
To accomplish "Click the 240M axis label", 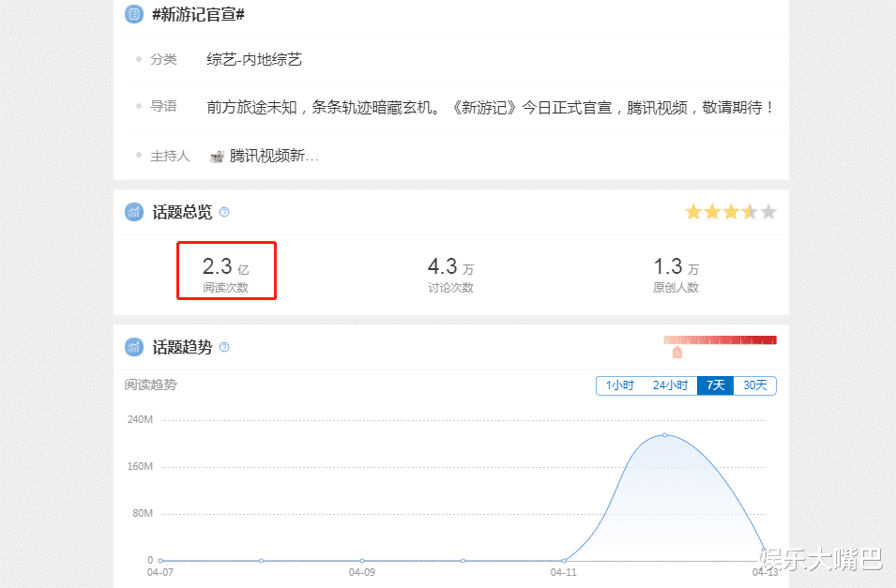I will 140,420.
